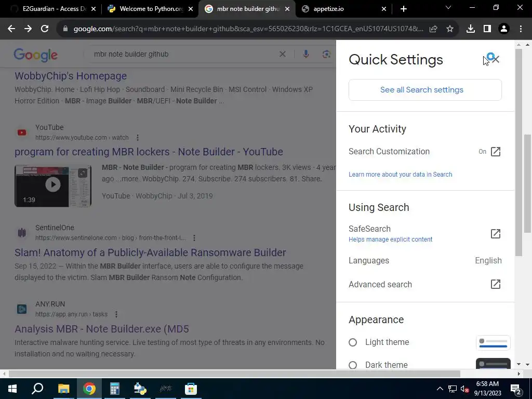
Task: Select the Dark theme radio button
Action: click(x=353, y=365)
